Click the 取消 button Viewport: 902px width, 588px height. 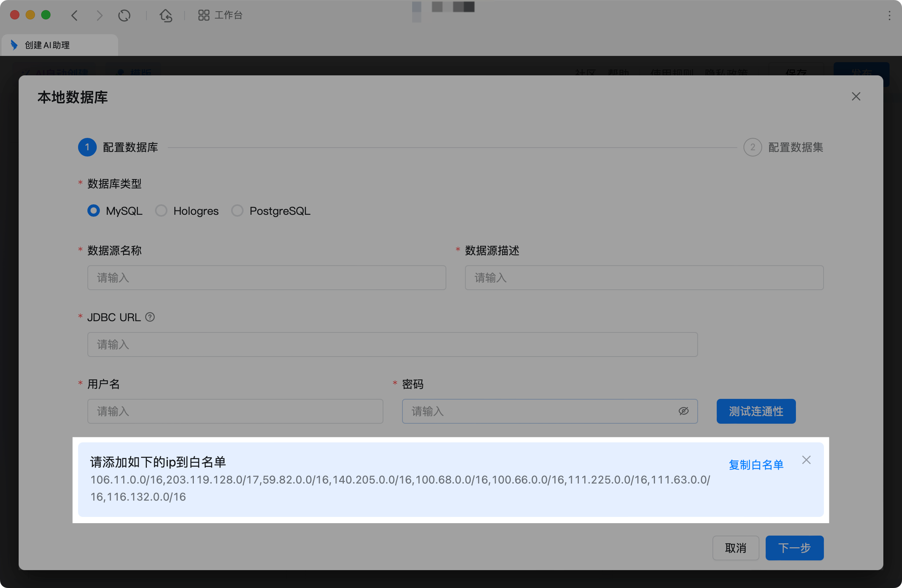(735, 548)
